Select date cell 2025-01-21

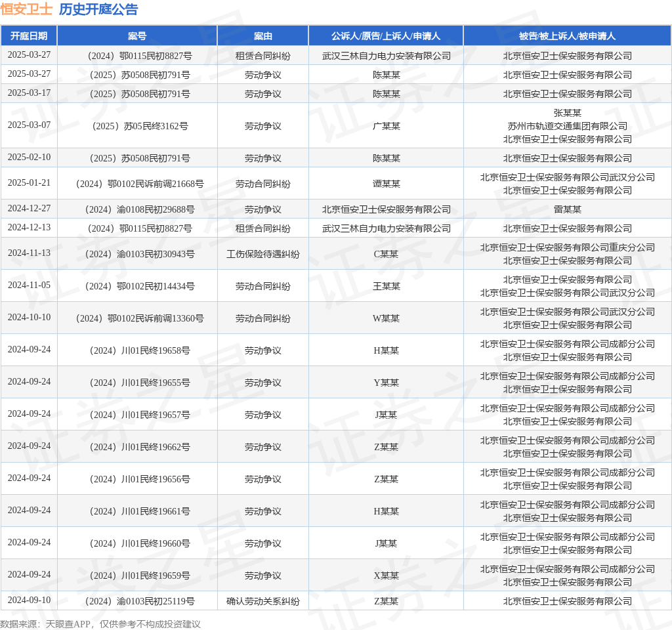point(29,183)
